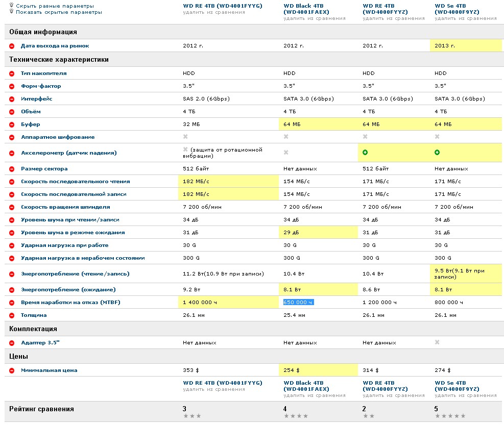The width and height of the screenshot is (504, 425).
Task: Click the red minus icon for Размер сектора
Action: [x=12, y=169]
